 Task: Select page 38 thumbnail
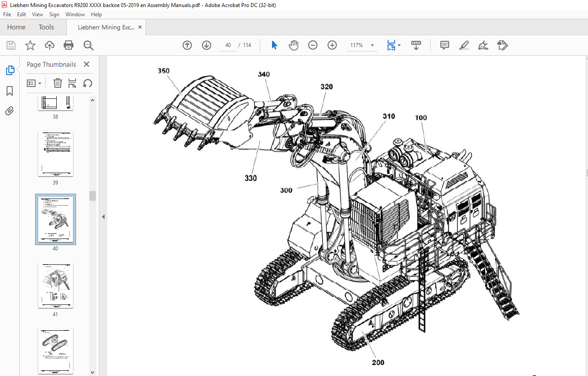pyautogui.click(x=55, y=103)
